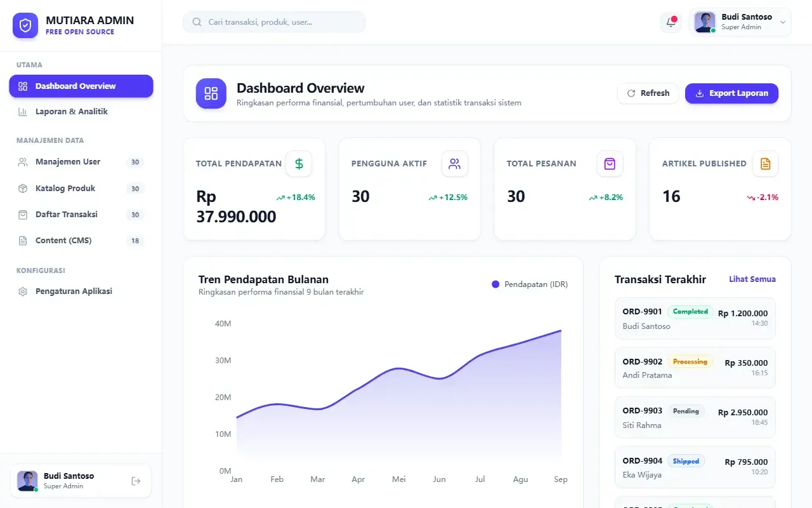Click the Export Laporan button

coord(731,93)
